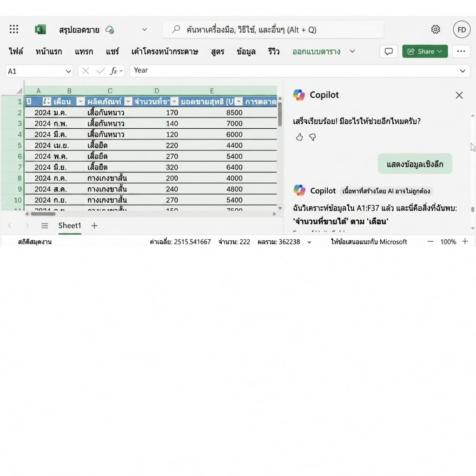Zoom in with the plus icon
This screenshot has width=476, height=476.
click(465, 242)
